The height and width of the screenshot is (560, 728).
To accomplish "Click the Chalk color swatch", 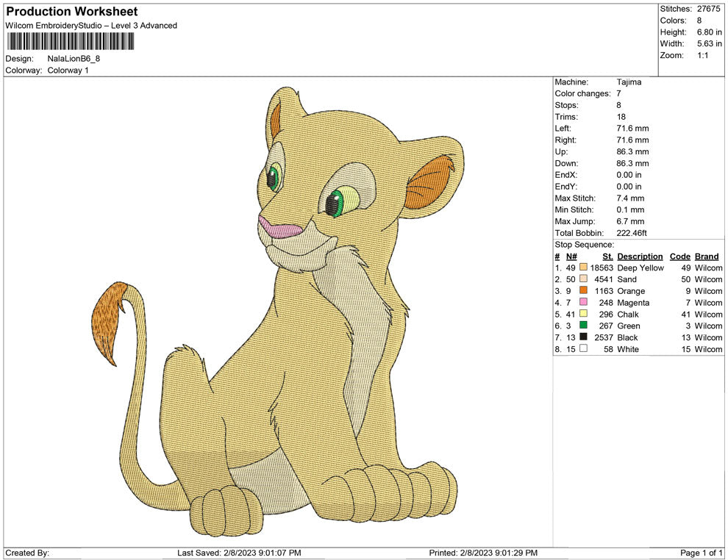I will click(x=583, y=314).
